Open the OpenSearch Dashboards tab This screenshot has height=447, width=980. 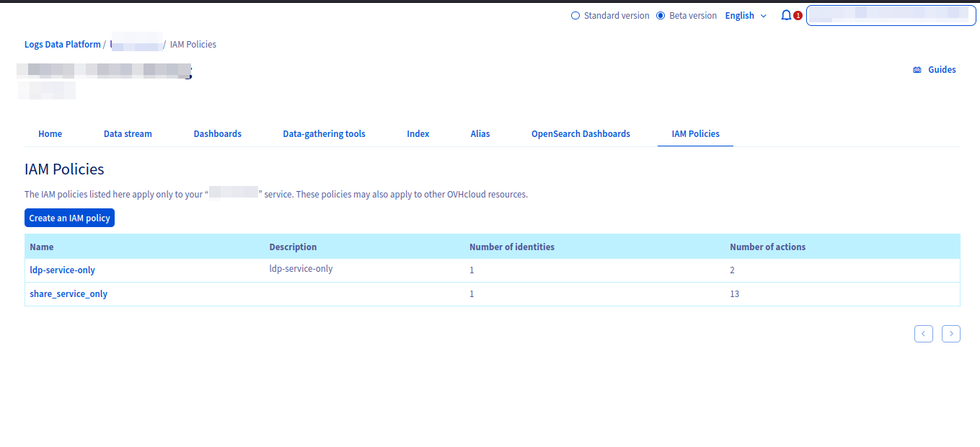(x=581, y=134)
